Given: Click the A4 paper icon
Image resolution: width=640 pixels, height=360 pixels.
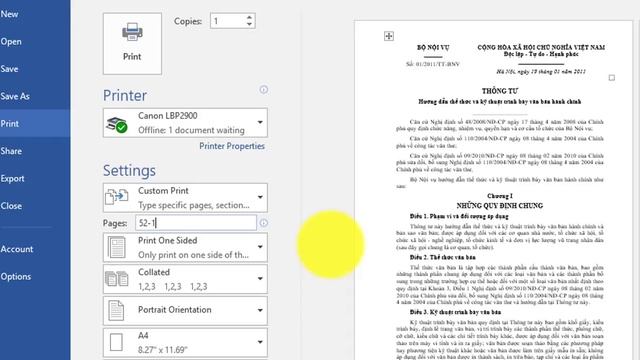Looking at the screenshot, I should (116, 342).
